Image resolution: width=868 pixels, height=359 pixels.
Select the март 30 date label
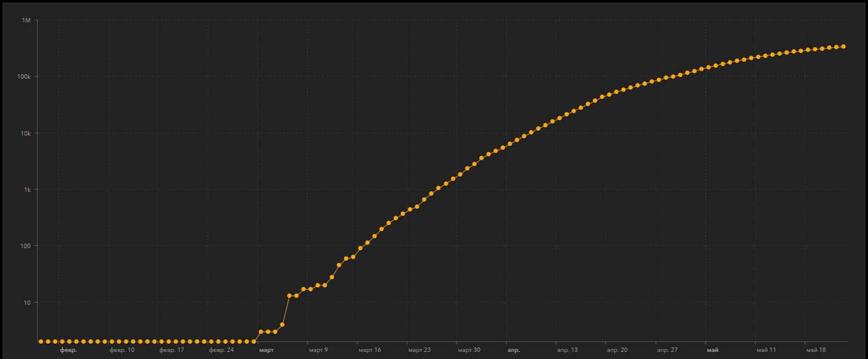[469, 350]
